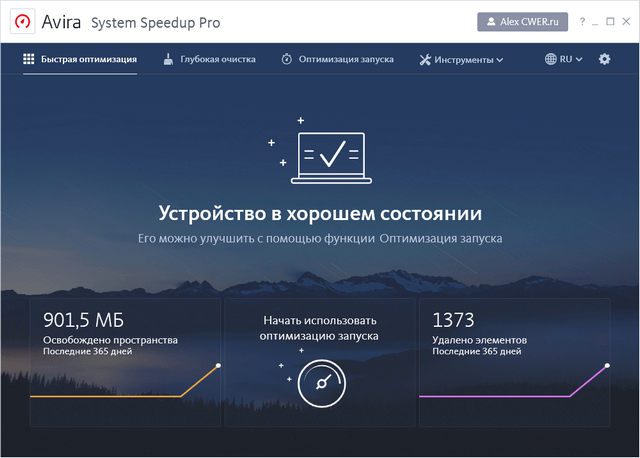Click the wrench icon beside Инструменты

(x=425, y=60)
